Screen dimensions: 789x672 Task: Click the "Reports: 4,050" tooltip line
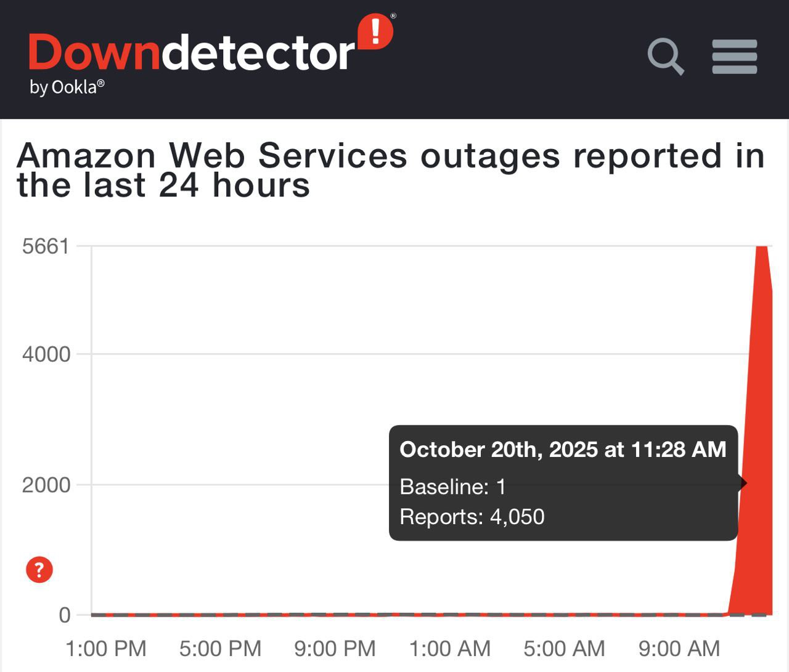tap(472, 516)
